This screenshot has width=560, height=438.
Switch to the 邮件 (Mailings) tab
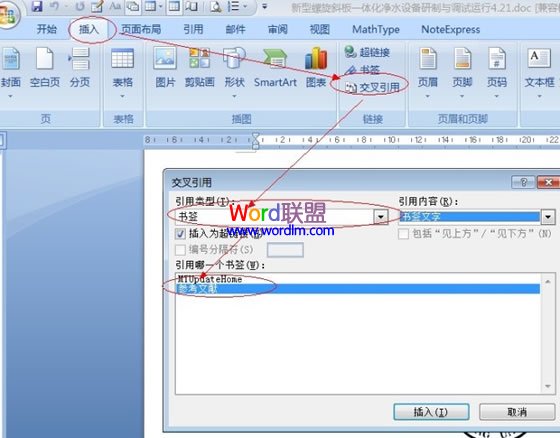click(x=235, y=29)
